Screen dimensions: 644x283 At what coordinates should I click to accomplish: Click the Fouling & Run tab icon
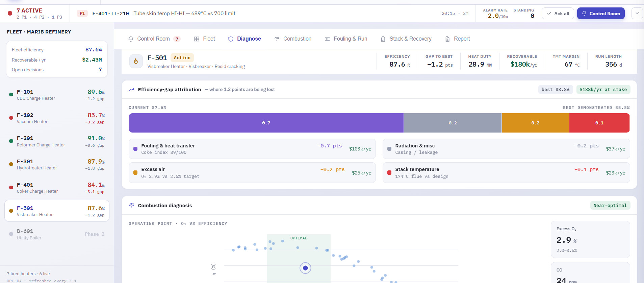pyautogui.click(x=327, y=39)
